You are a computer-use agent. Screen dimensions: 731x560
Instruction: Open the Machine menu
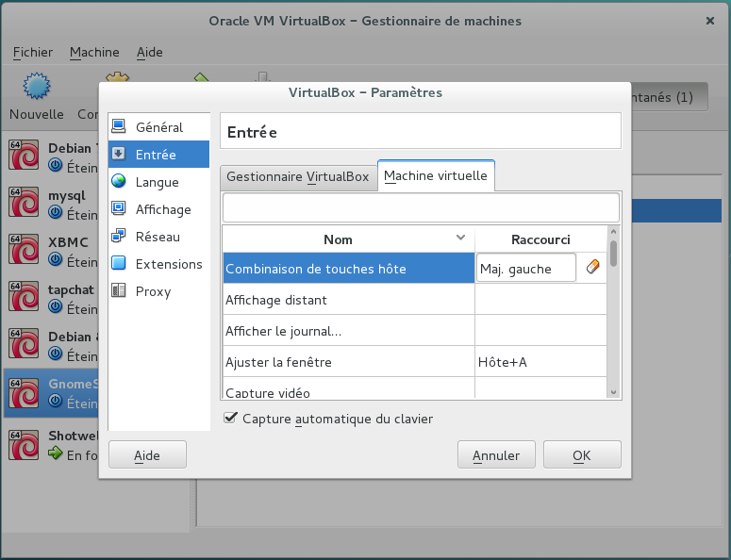[x=94, y=52]
